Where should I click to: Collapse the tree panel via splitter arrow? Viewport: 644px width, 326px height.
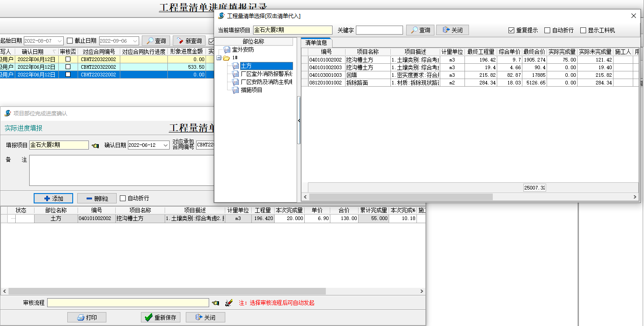[299, 120]
